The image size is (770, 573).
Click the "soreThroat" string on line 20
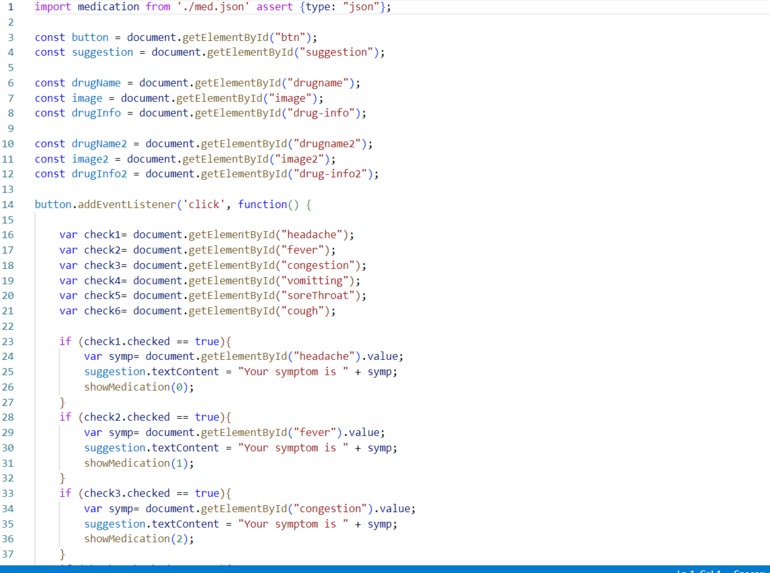(317, 296)
